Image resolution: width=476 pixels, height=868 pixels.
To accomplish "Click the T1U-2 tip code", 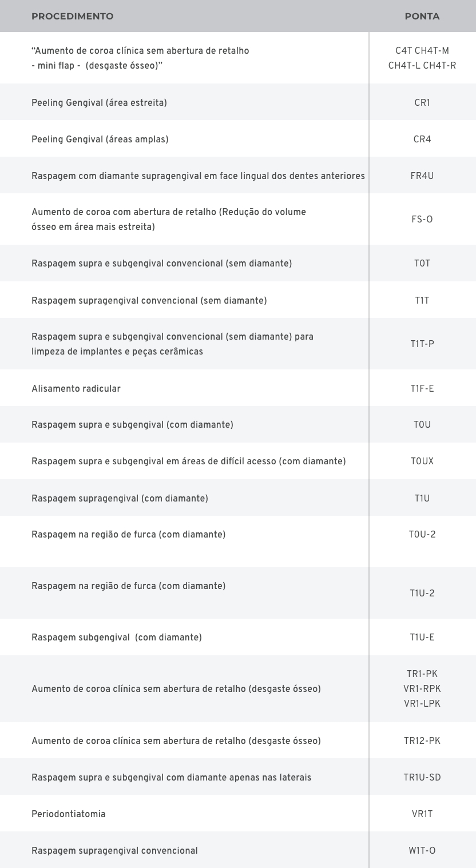I will coord(422,594).
